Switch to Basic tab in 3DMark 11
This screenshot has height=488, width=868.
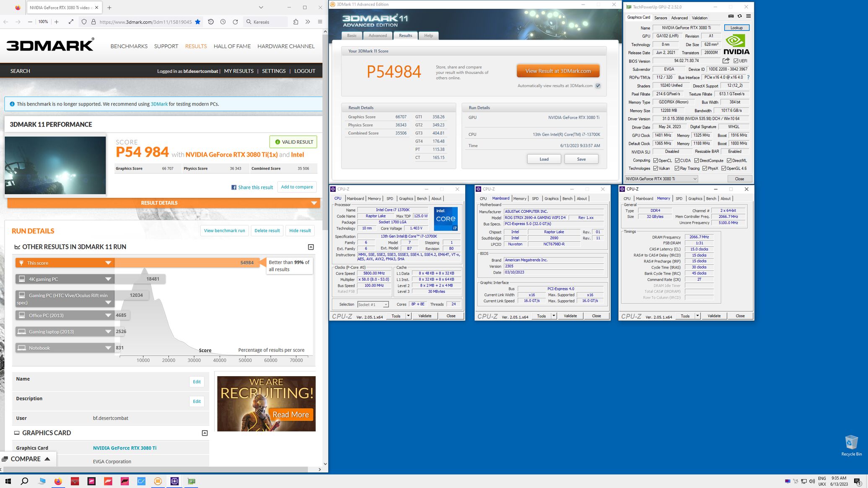pyautogui.click(x=352, y=36)
